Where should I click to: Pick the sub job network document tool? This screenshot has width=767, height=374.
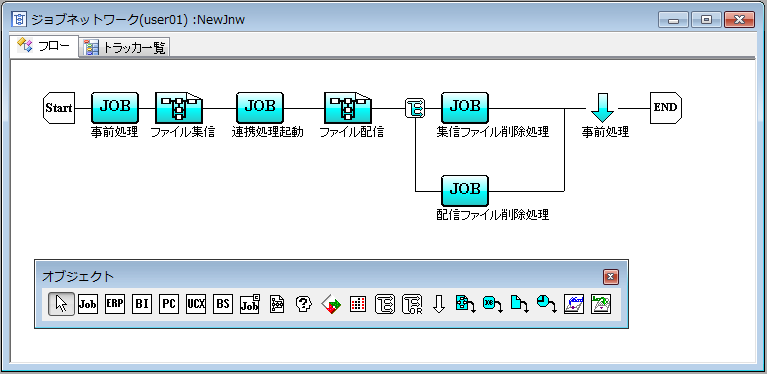[x=277, y=304]
